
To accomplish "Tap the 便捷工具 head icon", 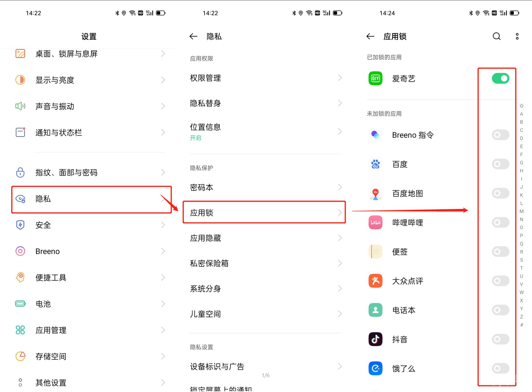I will (20, 277).
